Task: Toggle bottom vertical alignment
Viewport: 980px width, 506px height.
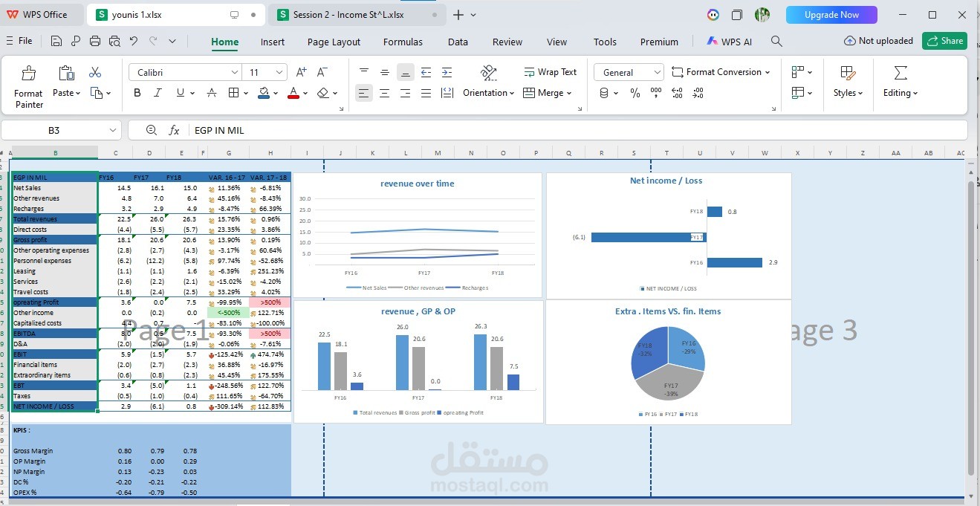Action: click(x=405, y=72)
